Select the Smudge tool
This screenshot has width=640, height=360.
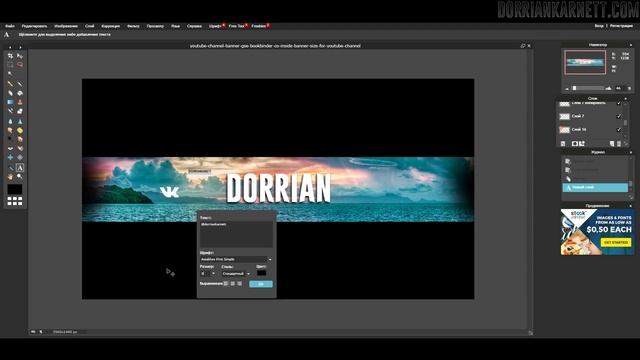[10, 131]
